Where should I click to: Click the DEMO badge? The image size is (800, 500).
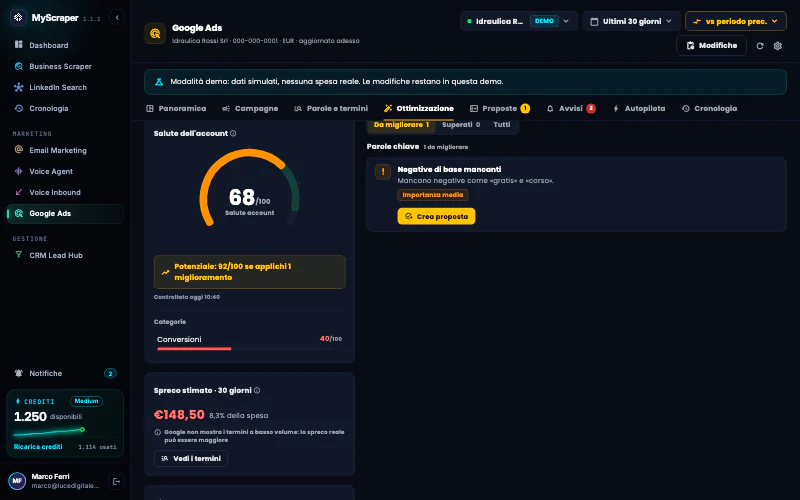(x=544, y=21)
